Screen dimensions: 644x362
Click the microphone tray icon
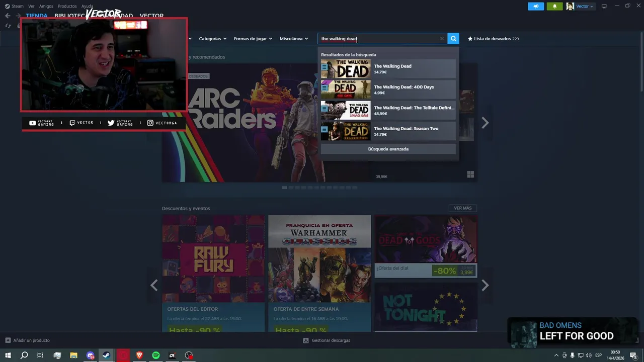point(572,355)
